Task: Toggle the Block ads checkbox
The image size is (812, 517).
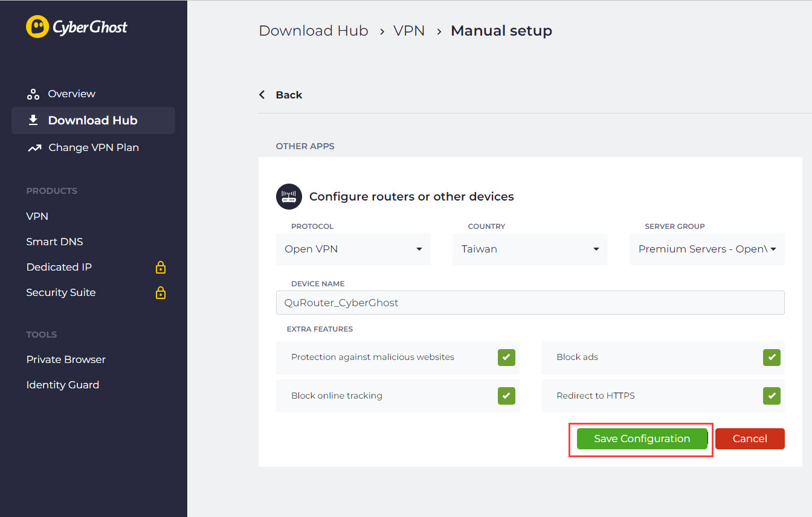Action: (x=772, y=357)
